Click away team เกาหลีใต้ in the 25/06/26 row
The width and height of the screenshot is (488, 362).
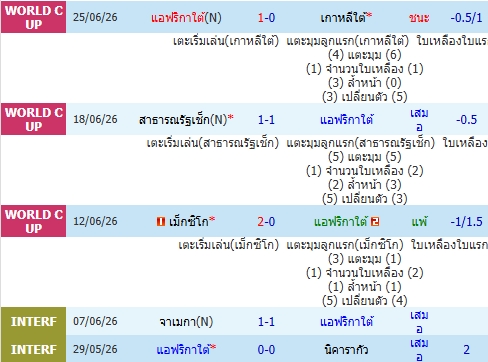click(344, 17)
